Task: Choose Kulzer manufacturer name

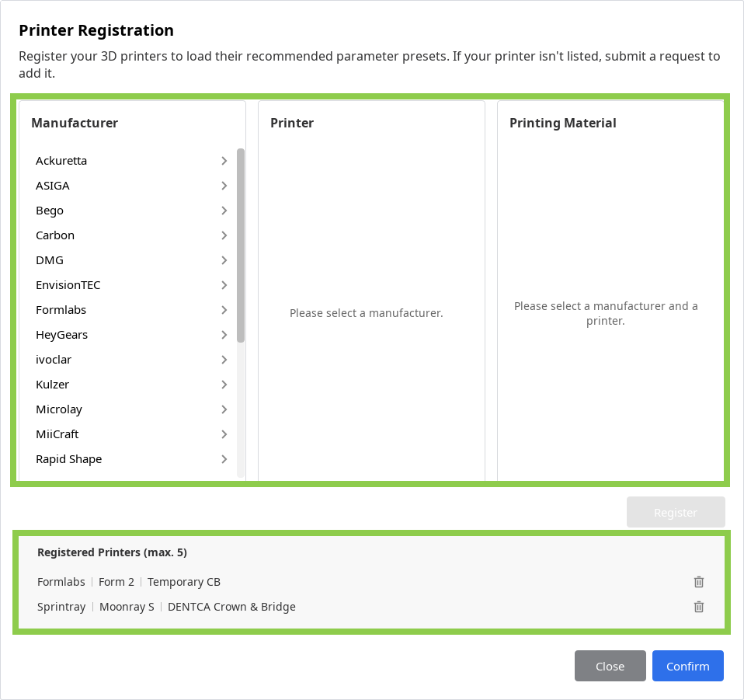Action: 52,385
